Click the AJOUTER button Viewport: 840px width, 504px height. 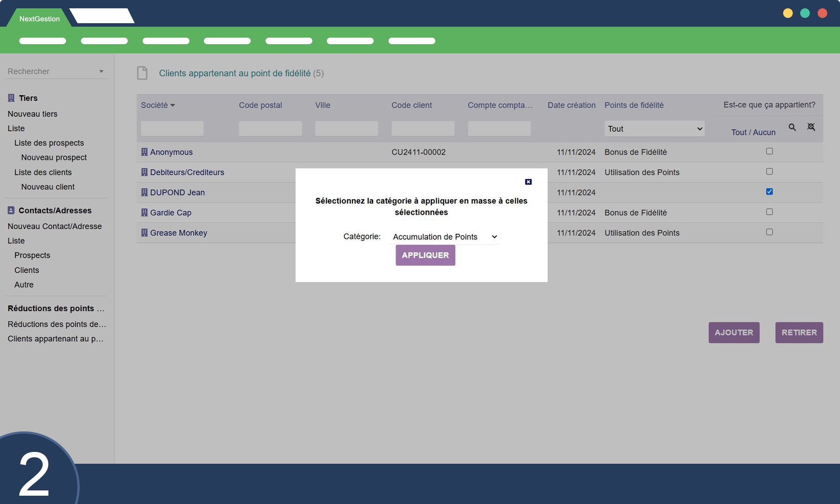[734, 332]
